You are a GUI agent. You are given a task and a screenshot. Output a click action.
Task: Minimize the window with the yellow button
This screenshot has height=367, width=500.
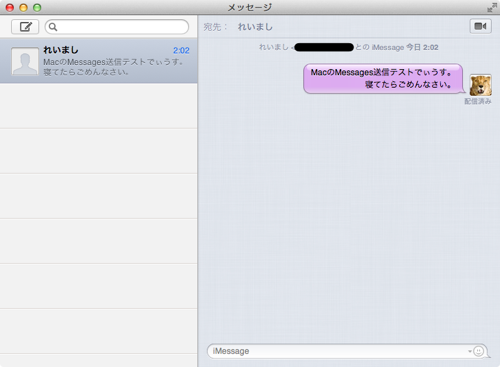click(23, 7)
